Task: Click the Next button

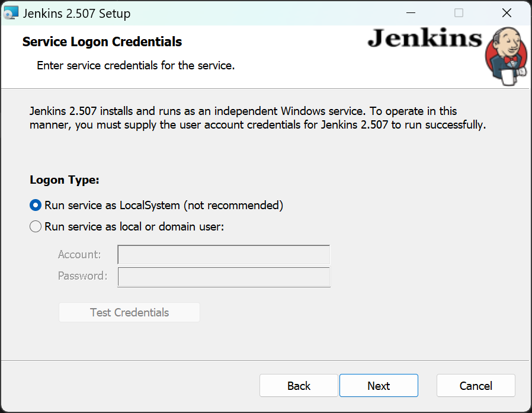Action: click(x=379, y=385)
